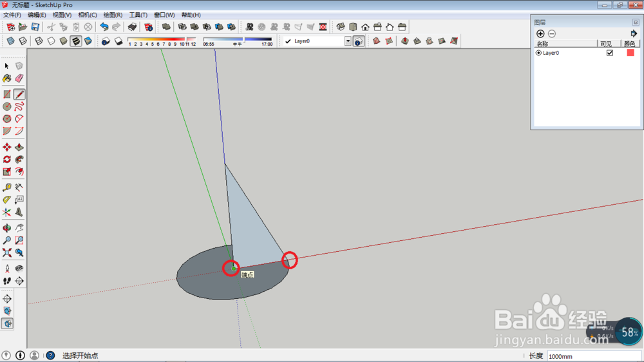Image resolution: width=644 pixels, height=362 pixels.
Task: Click the Cut scissors icon
Action: (x=51, y=27)
